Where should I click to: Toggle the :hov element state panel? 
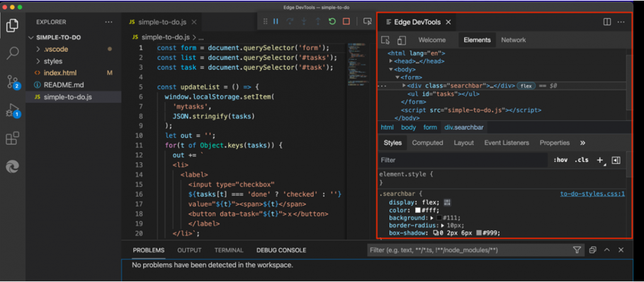pos(560,160)
